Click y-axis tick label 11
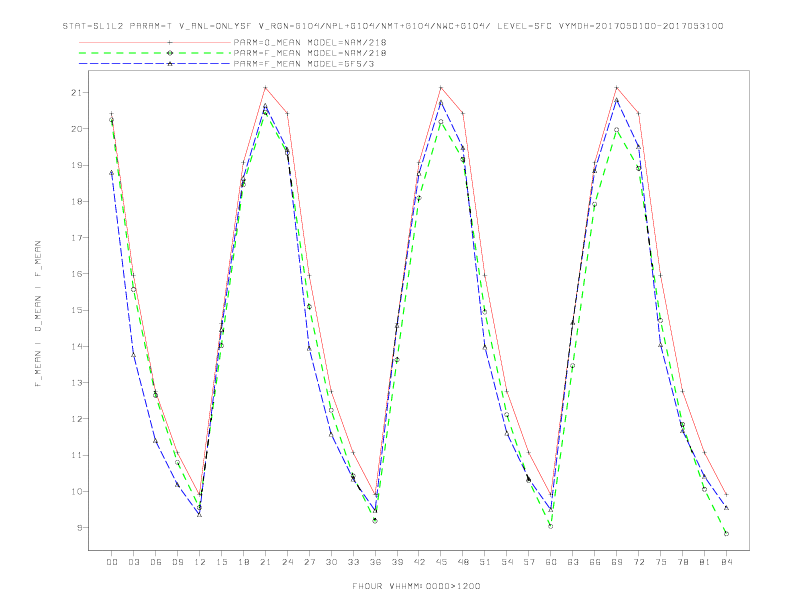Image resolution: width=792 pixels, height=612 pixels. (76, 455)
